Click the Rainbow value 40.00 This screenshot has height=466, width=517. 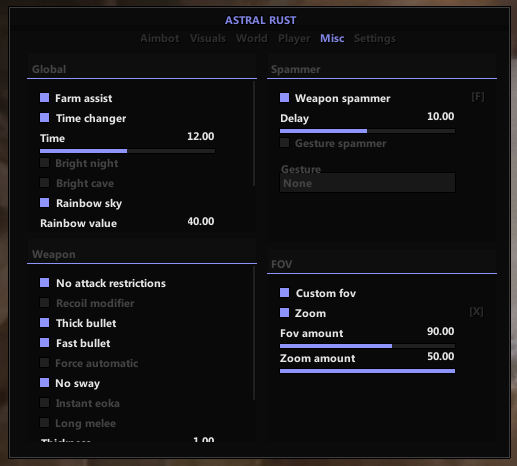[x=201, y=221]
